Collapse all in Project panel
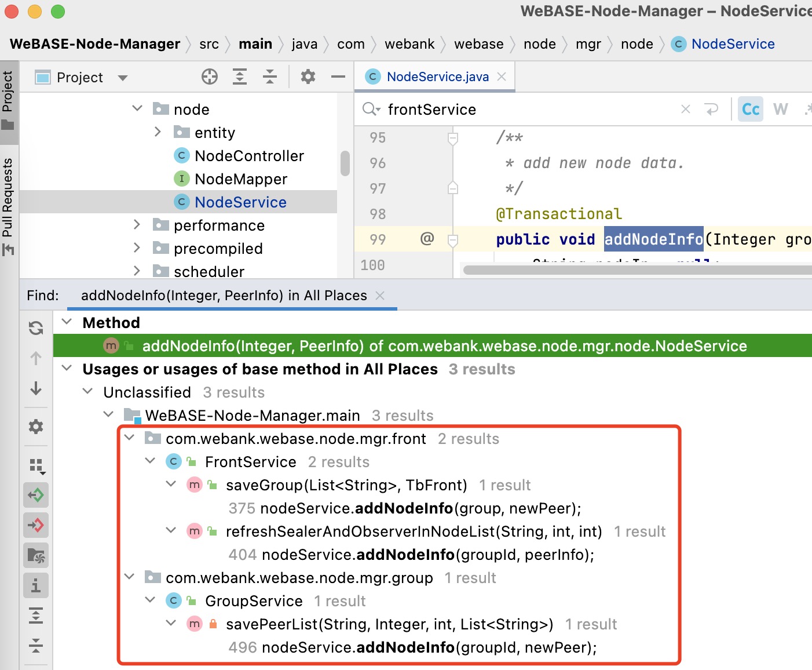812x670 pixels. [x=270, y=77]
